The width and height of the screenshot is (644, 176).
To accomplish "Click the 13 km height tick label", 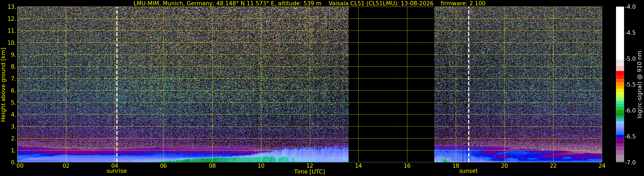I will (12, 7).
